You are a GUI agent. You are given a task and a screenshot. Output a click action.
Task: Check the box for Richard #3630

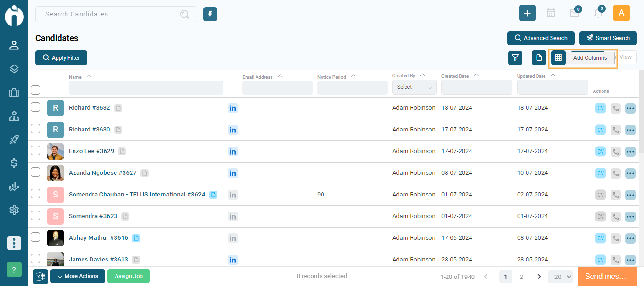[x=35, y=129]
